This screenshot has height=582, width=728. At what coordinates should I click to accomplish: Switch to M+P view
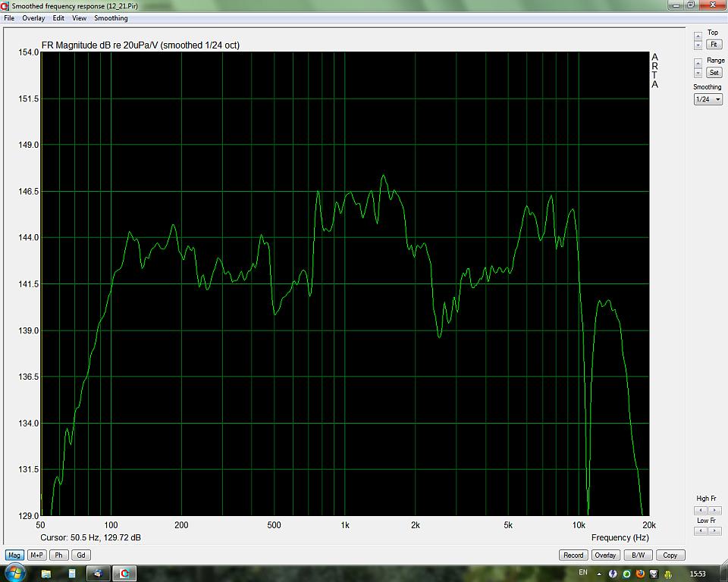point(36,555)
